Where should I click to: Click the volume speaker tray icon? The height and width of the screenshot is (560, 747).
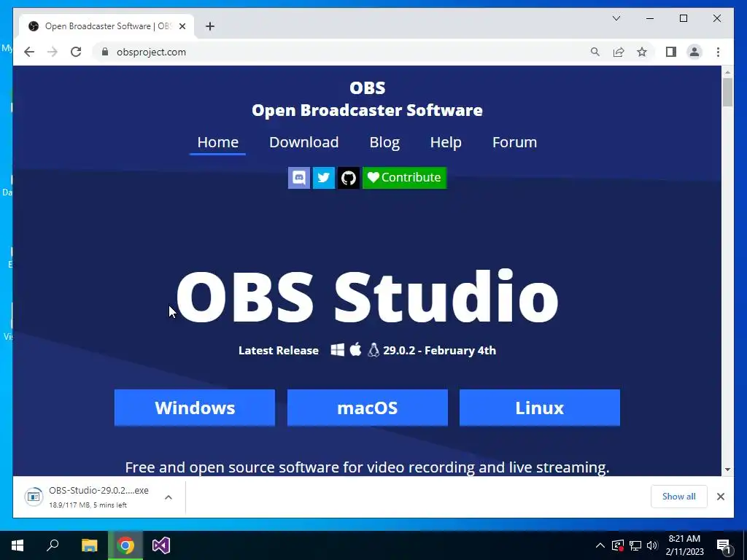[x=652, y=545]
